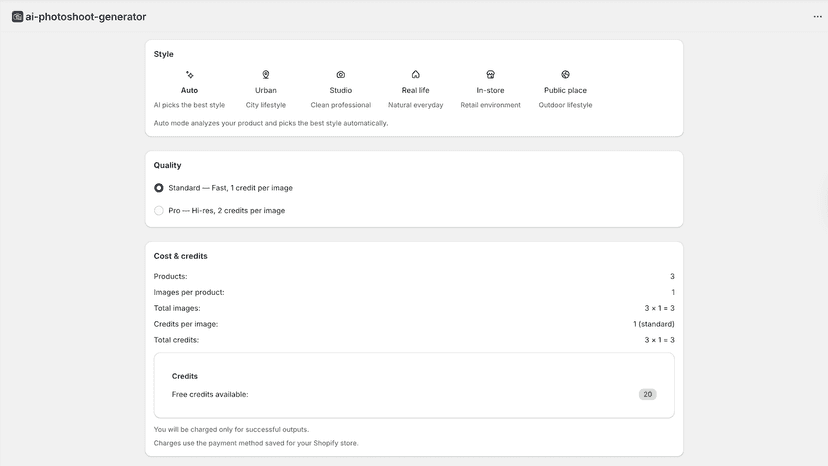Enable the Pro Hi-res quality option

tap(158, 211)
